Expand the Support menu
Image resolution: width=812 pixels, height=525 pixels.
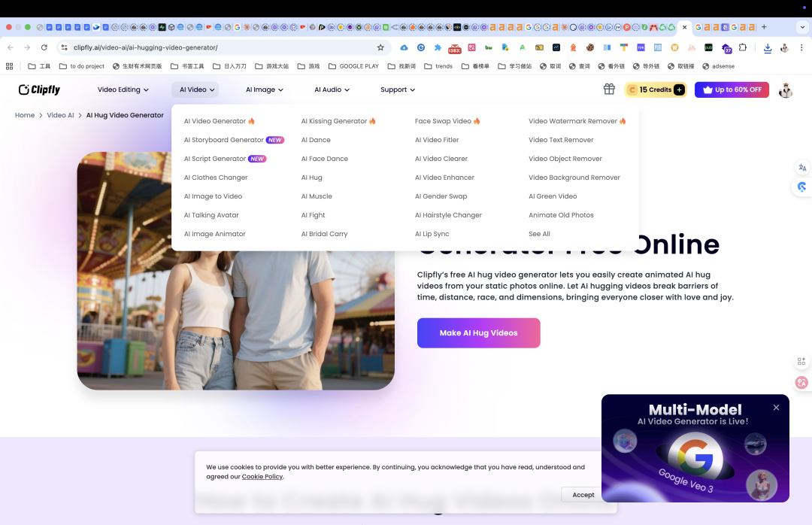click(398, 90)
